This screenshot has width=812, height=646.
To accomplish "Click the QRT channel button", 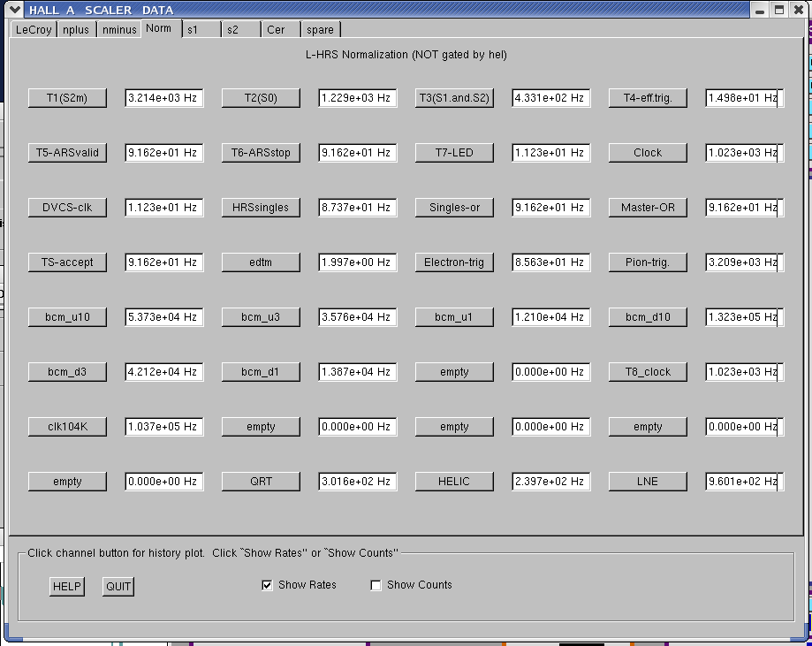I will [261, 482].
